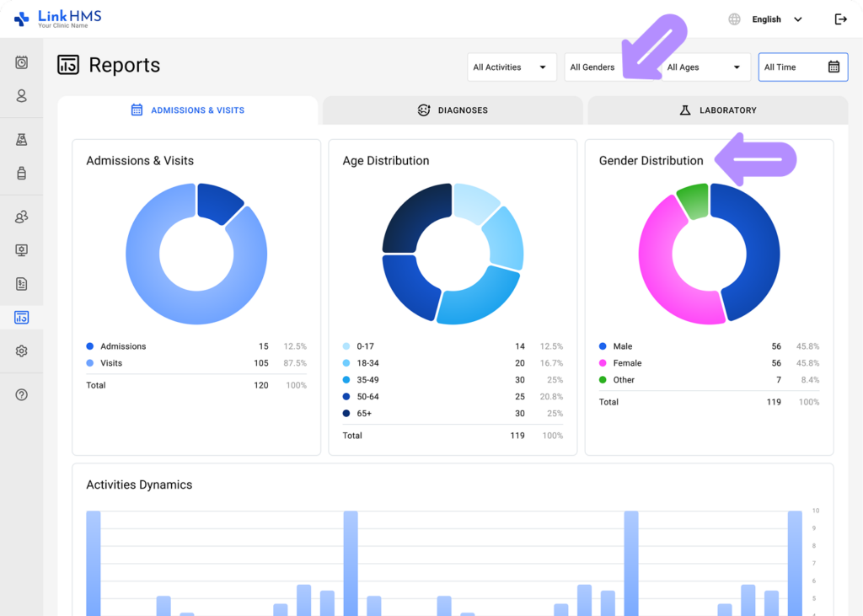
Task: Open the appointments calendar in the sidebar
Action: tap(20, 62)
